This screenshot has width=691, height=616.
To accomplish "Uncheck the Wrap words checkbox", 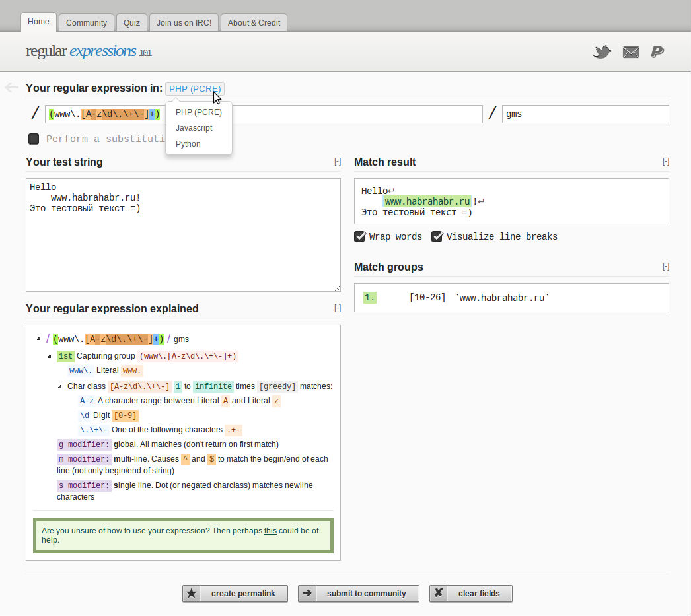I will (360, 236).
